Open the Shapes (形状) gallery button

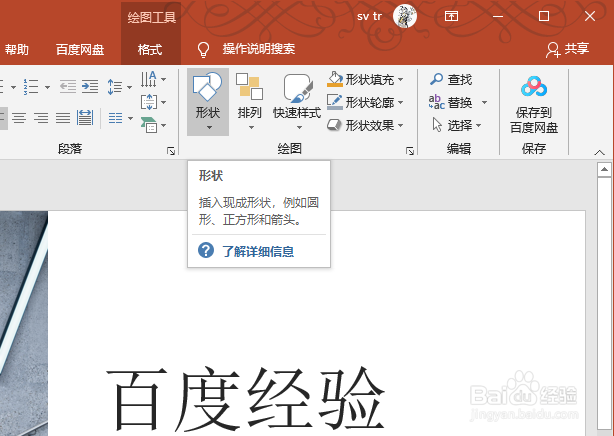[x=208, y=101]
